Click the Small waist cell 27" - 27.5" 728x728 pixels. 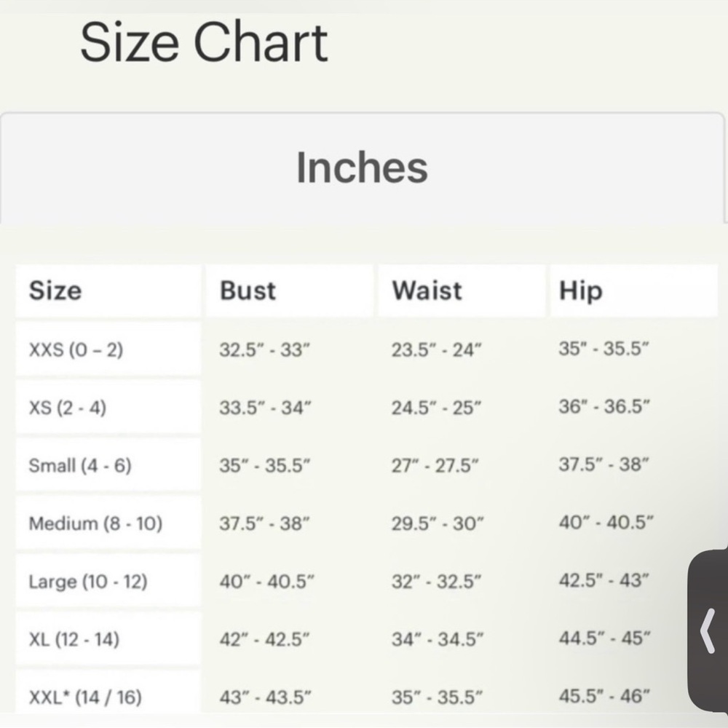pos(435,465)
